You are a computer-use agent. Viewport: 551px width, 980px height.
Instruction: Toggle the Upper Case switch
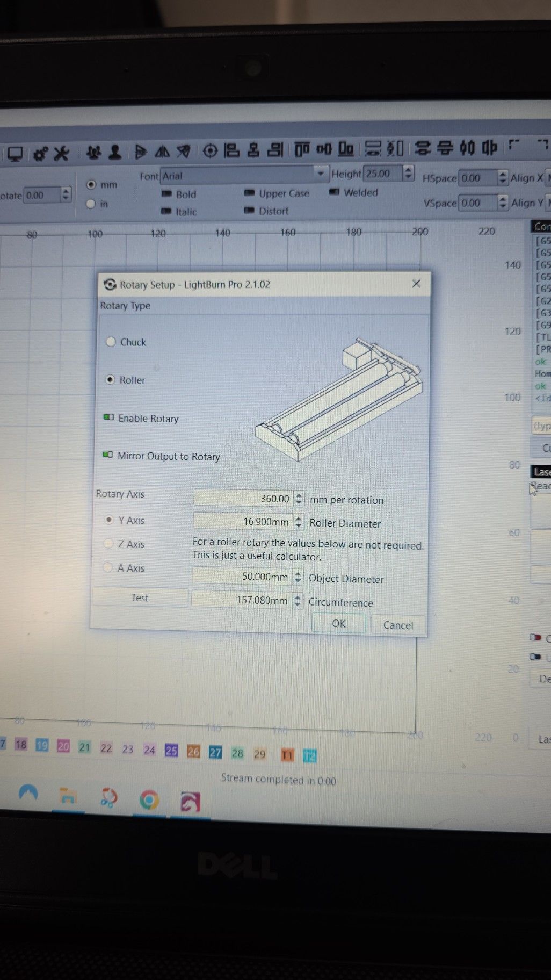click(249, 192)
